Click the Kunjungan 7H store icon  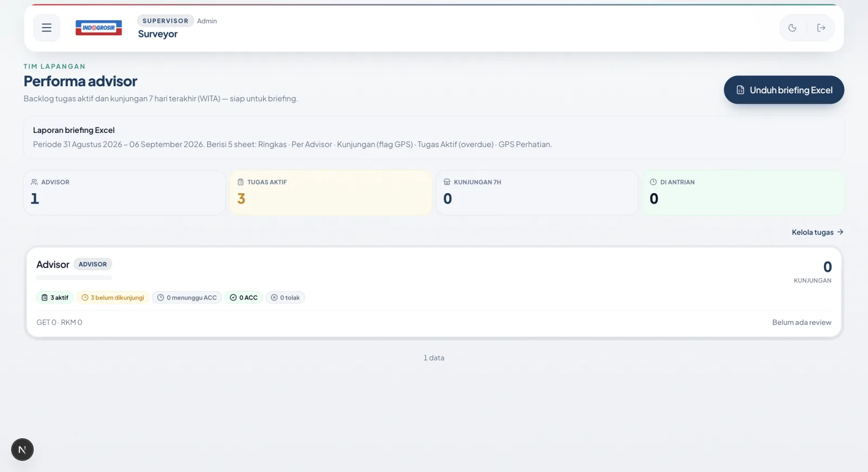pos(447,182)
